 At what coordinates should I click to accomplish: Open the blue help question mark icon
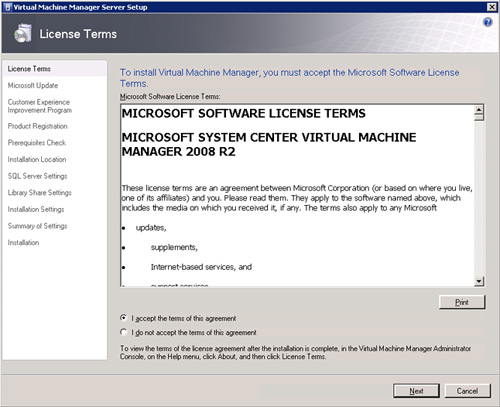click(487, 22)
